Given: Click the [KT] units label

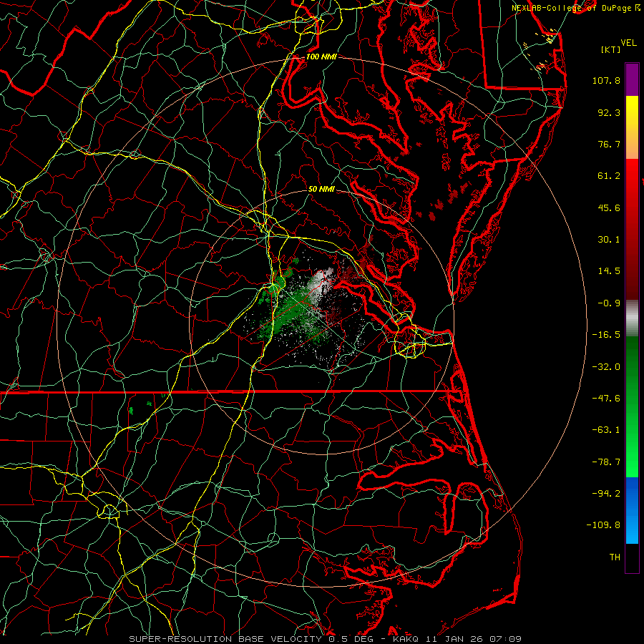Looking at the screenshot, I should (x=611, y=49).
